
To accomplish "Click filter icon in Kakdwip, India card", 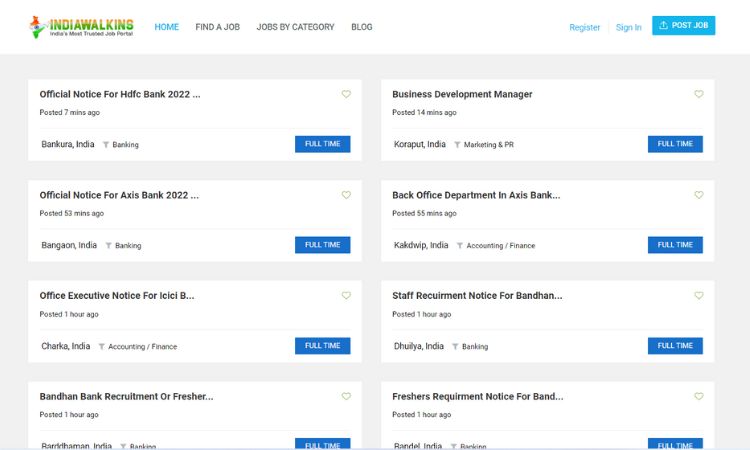I will (460, 245).
